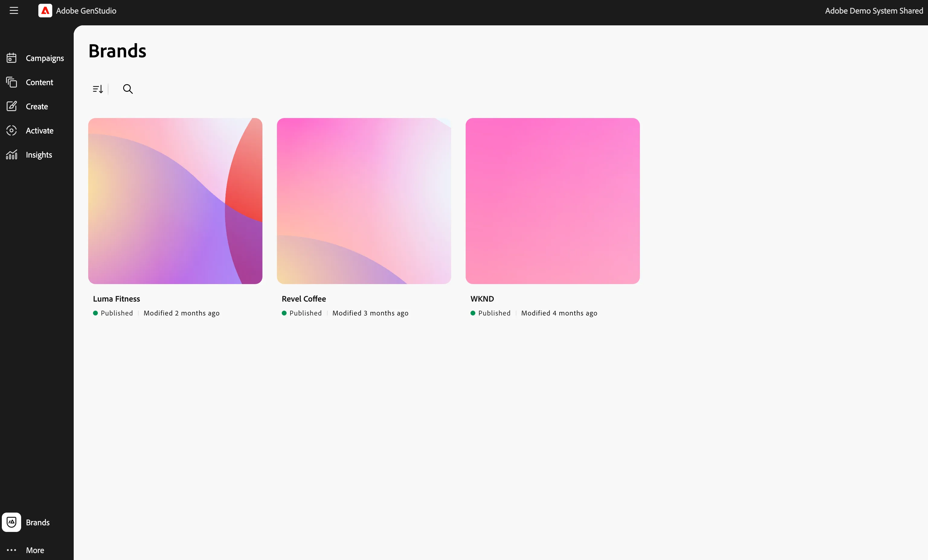Open the WKND brand thumbnail
This screenshot has height=560, width=928.
pos(553,201)
